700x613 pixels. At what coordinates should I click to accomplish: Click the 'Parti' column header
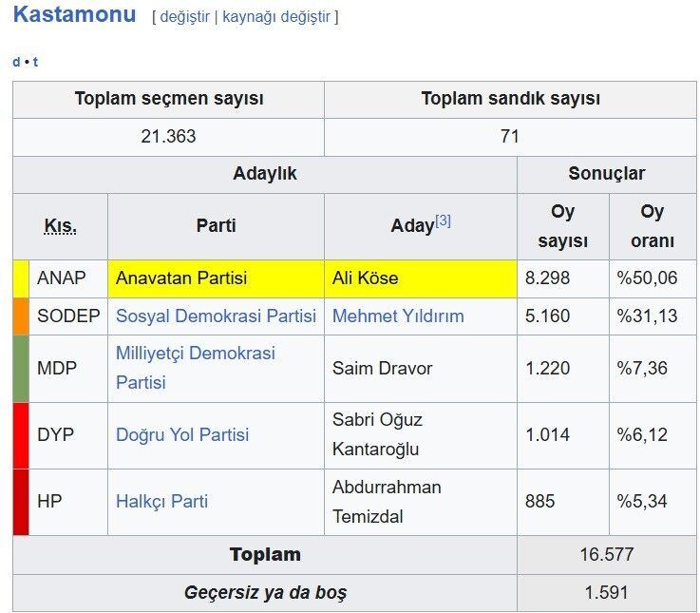coord(216,226)
